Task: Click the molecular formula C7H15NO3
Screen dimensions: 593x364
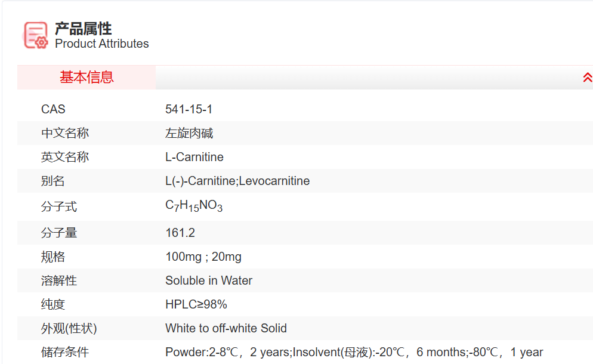Action: 194,206
